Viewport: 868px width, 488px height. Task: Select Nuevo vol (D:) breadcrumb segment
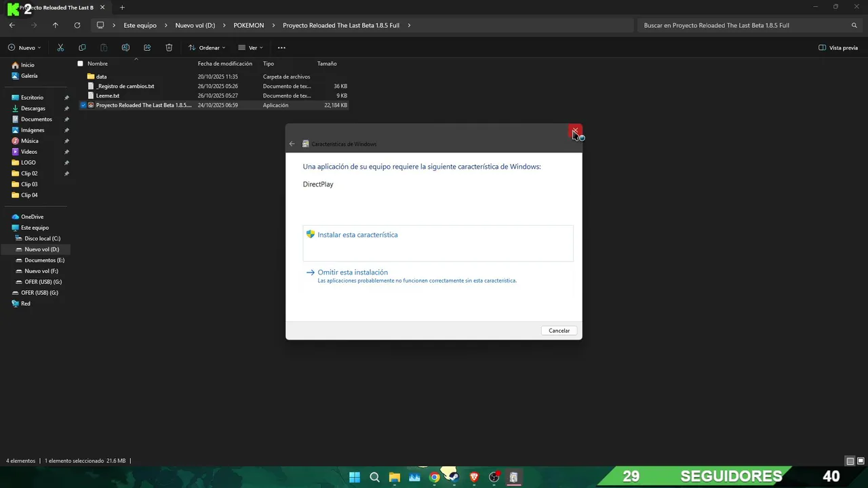[x=195, y=25]
